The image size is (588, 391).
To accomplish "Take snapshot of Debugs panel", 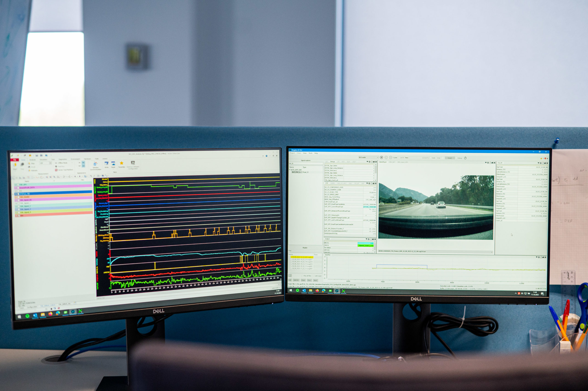I will (x=374, y=162).
